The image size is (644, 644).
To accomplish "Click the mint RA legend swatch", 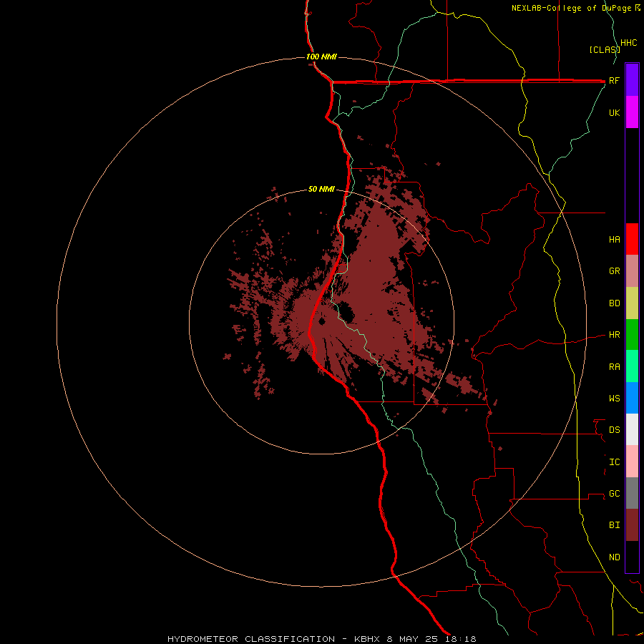I will tap(632, 366).
